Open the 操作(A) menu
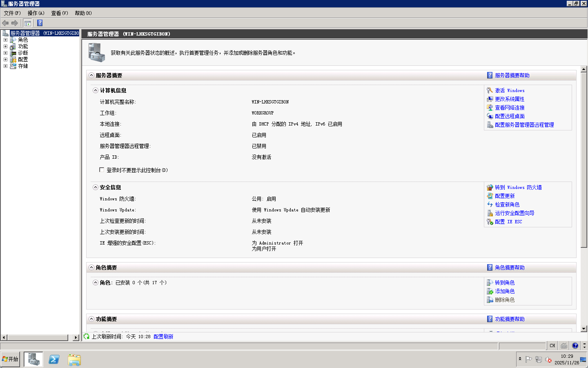The width and height of the screenshot is (588, 368). coord(36,13)
